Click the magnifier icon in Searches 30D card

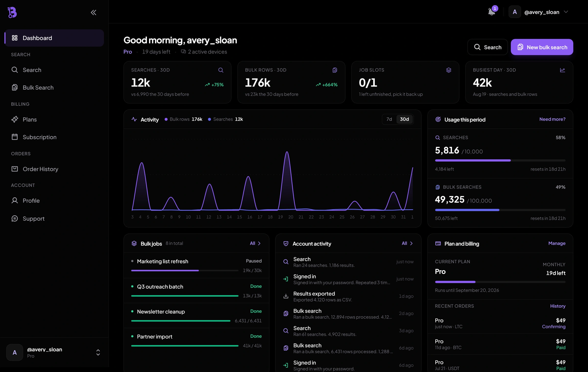221,70
